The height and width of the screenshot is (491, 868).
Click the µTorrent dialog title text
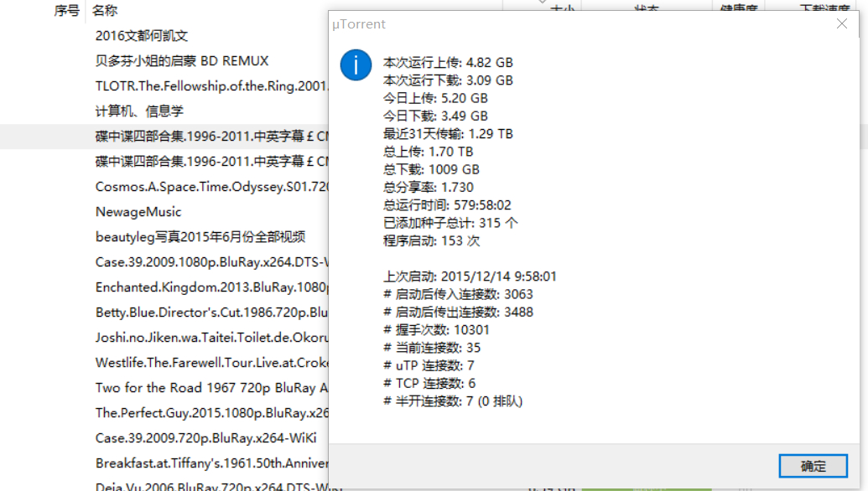tap(359, 24)
